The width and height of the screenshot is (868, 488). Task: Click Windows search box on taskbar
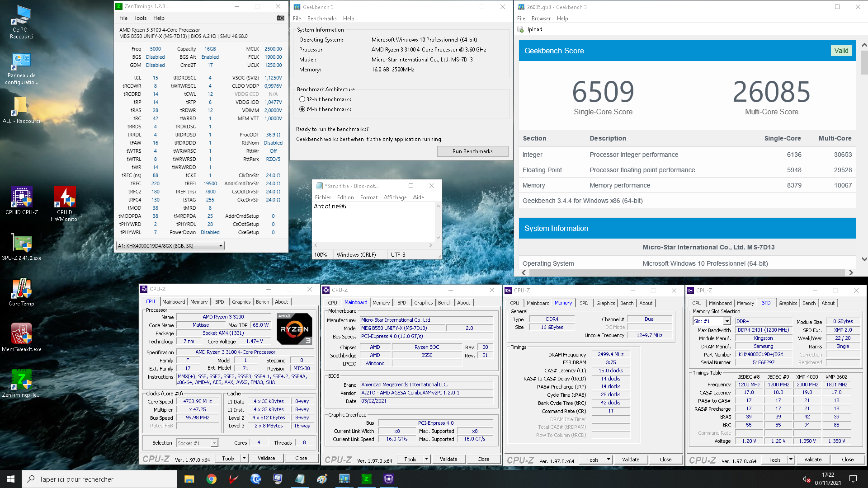99,479
